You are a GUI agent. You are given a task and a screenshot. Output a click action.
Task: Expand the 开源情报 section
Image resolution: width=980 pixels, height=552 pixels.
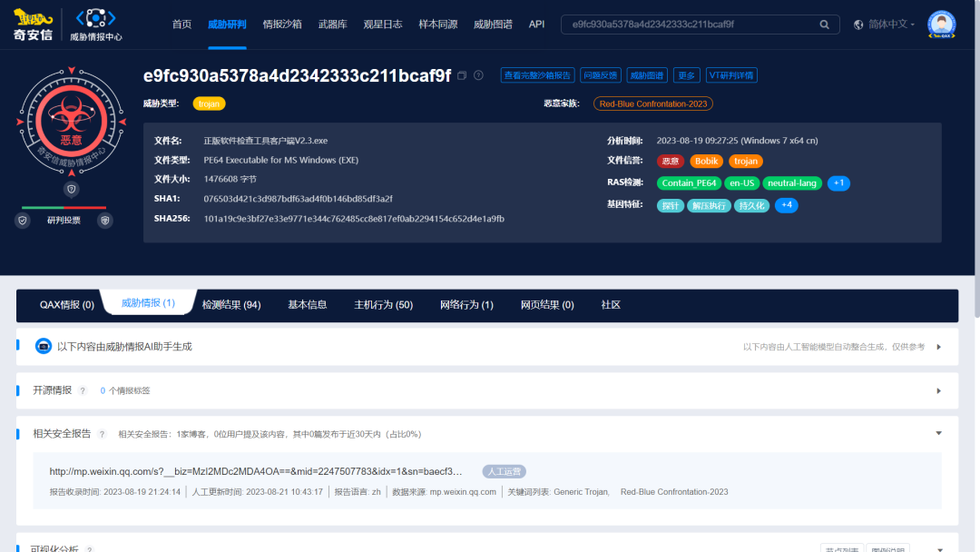coord(938,390)
